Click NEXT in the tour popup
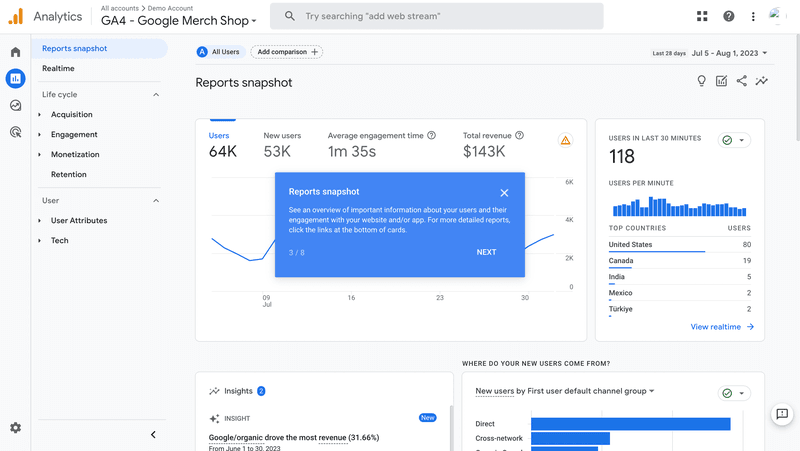 click(x=486, y=252)
